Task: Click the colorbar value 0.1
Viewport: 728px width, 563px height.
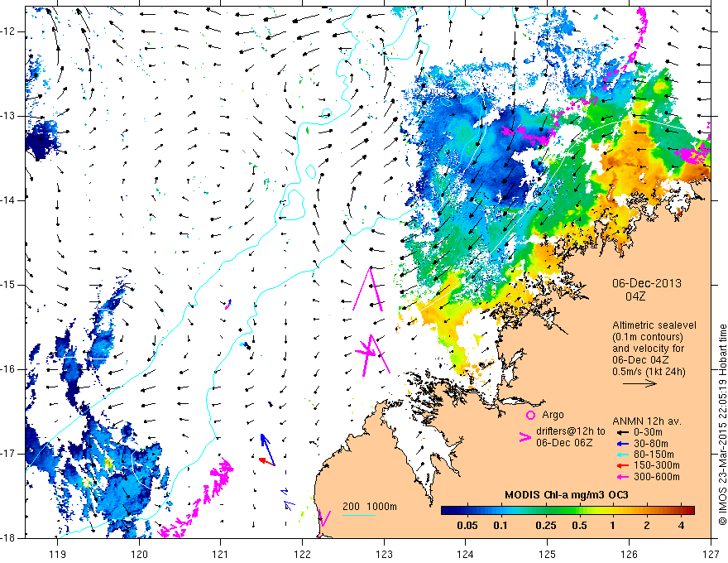Action: pos(500,526)
